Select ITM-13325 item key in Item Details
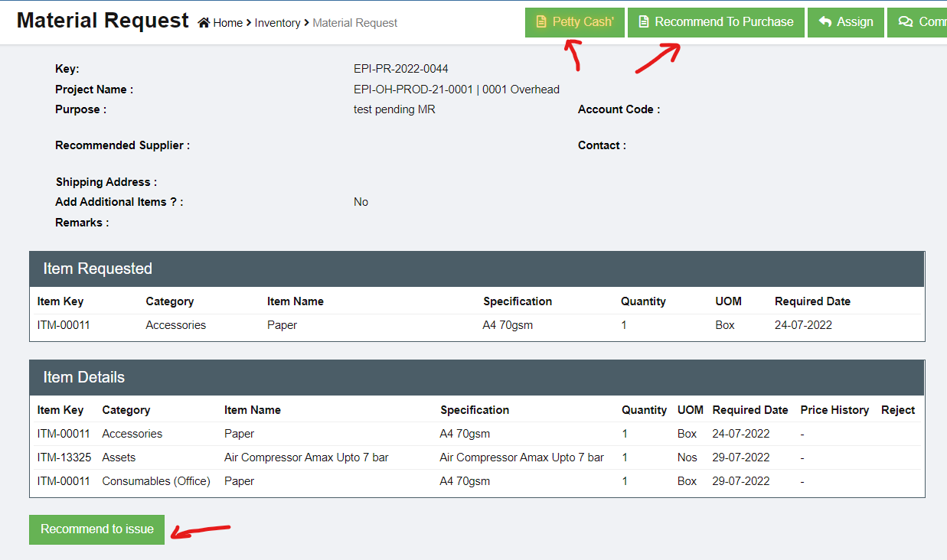The height and width of the screenshot is (560, 947). pyautogui.click(x=64, y=457)
